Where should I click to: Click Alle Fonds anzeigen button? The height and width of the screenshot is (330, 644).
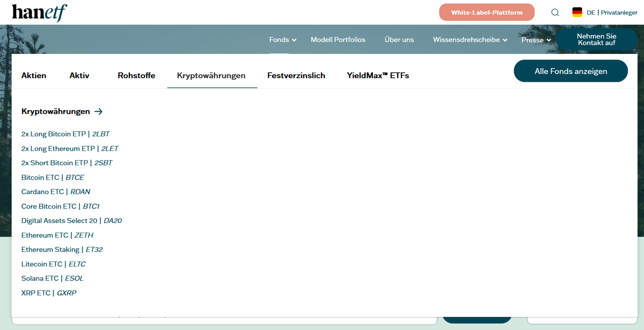pyautogui.click(x=570, y=71)
